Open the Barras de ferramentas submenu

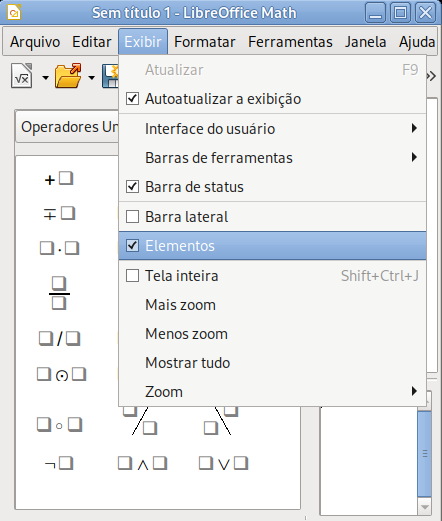(272, 158)
